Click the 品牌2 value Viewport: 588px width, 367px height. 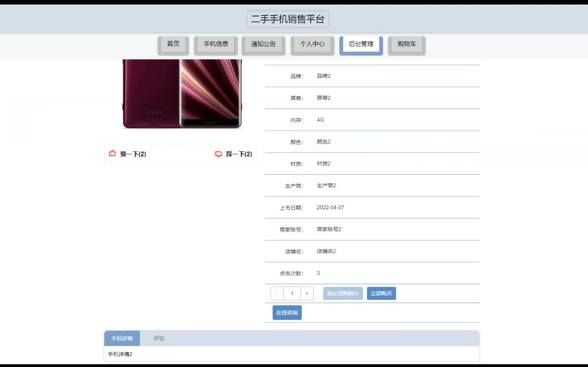tap(323, 76)
